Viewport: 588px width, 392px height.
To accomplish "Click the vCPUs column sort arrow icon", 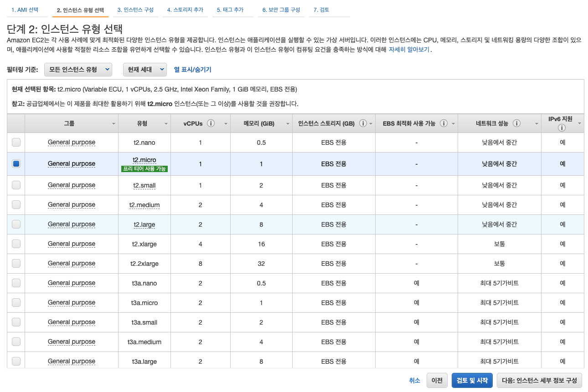I will tap(225, 123).
